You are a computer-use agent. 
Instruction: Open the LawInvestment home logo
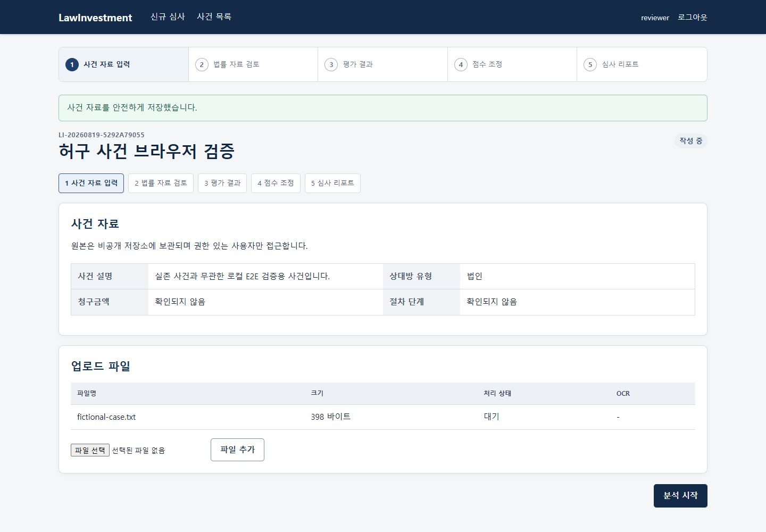coord(95,18)
